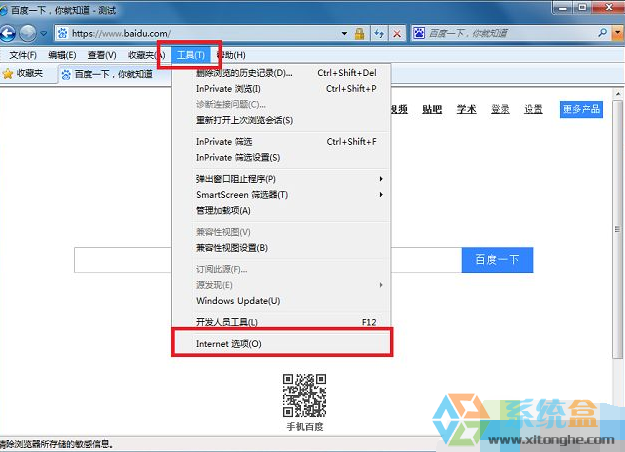Viewport: 625px width, 452px height.
Task: Expand SmartScreen 筛选器(T) submenu
Action: coord(281,195)
